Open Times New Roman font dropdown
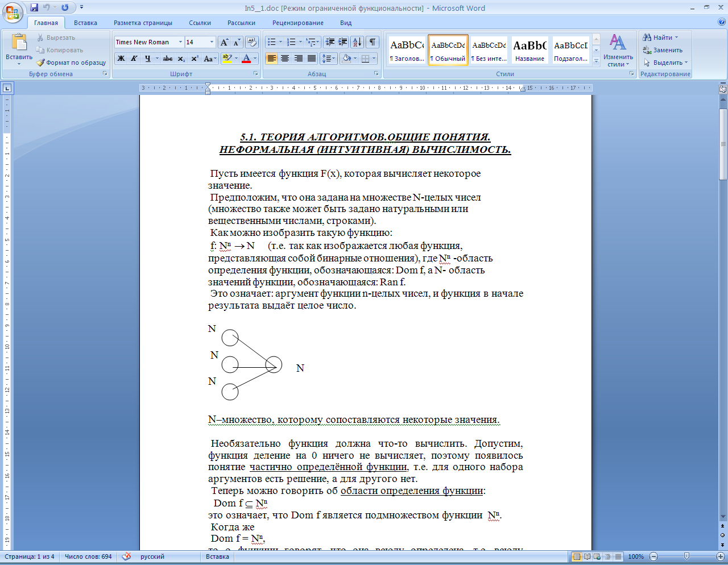The height and width of the screenshot is (565, 728). click(180, 42)
